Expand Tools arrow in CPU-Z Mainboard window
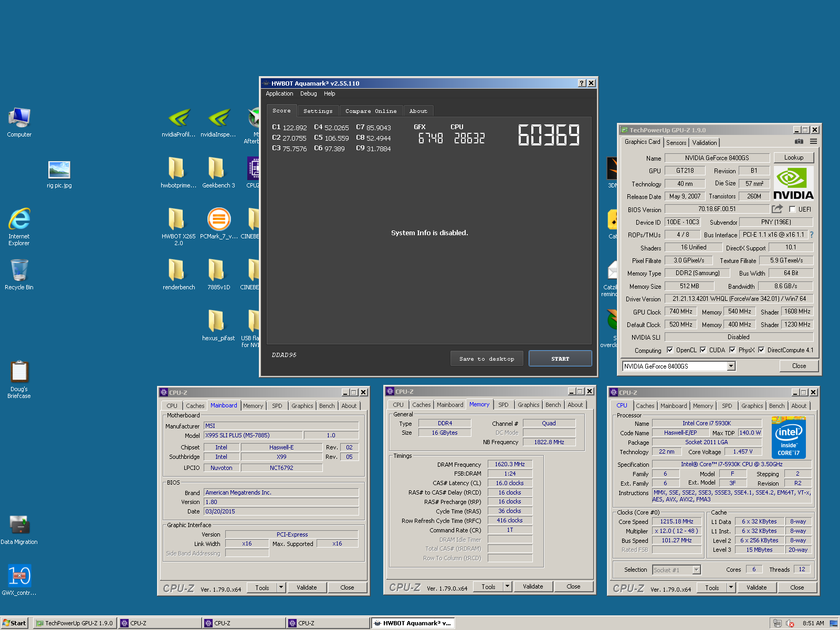Viewport: 840px width, 630px height. (x=281, y=587)
